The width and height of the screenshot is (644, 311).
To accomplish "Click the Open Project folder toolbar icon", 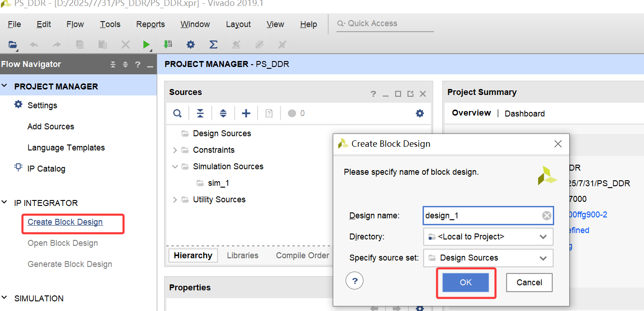I will pos(13,44).
